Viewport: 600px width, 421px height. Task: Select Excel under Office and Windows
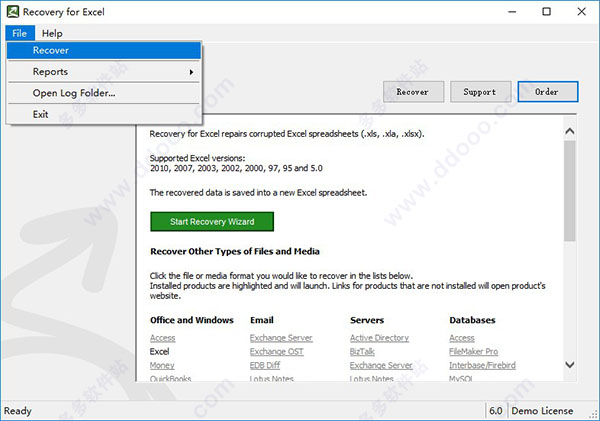(x=159, y=351)
